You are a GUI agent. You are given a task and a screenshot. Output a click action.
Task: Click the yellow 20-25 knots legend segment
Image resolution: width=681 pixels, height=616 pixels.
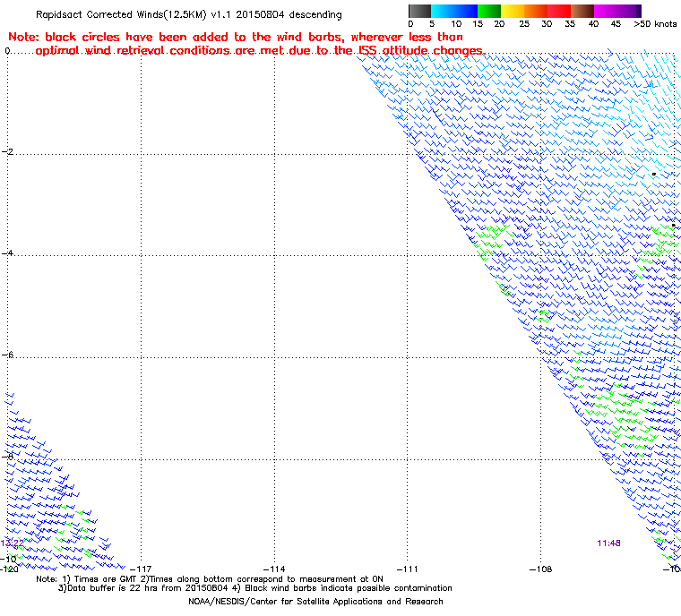coord(513,11)
